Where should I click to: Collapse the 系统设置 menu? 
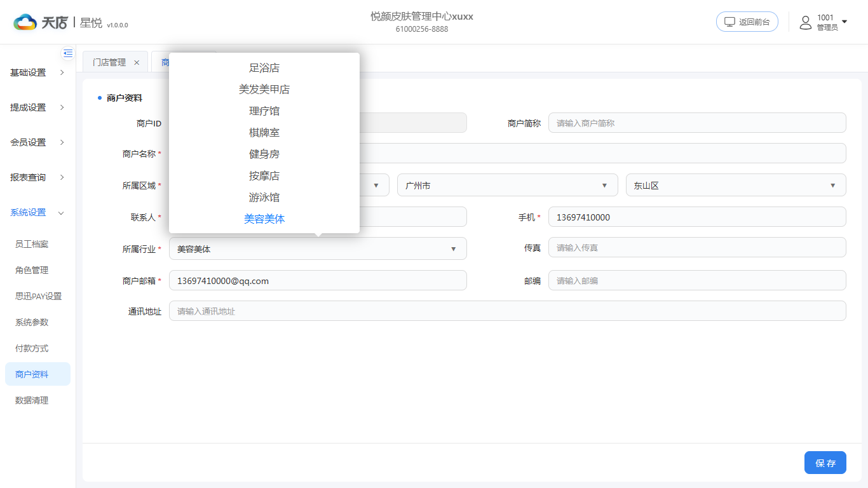pyautogui.click(x=37, y=212)
